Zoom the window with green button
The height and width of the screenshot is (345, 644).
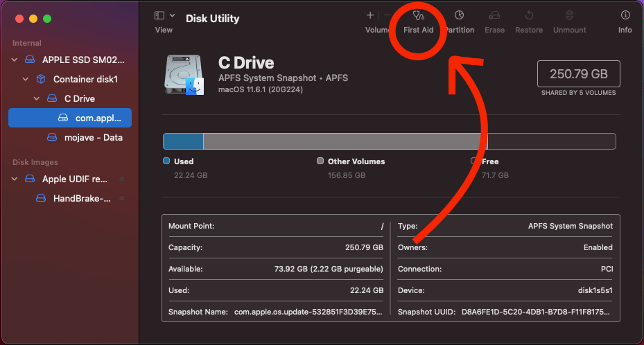47,19
